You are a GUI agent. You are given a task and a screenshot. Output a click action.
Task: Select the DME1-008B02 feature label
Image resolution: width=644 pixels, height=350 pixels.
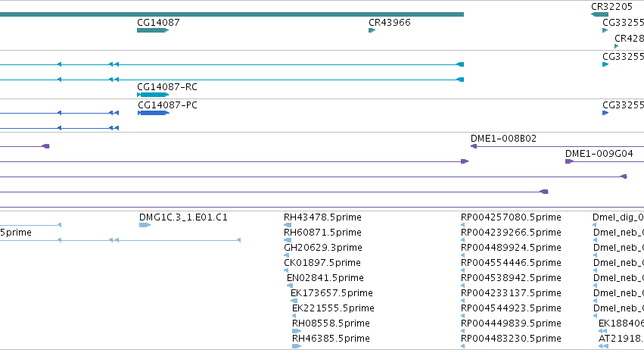point(503,139)
